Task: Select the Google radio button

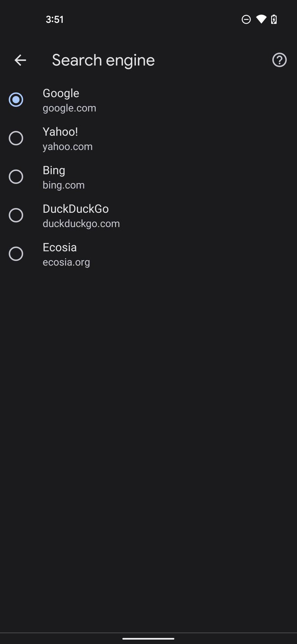Action: (16, 100)
